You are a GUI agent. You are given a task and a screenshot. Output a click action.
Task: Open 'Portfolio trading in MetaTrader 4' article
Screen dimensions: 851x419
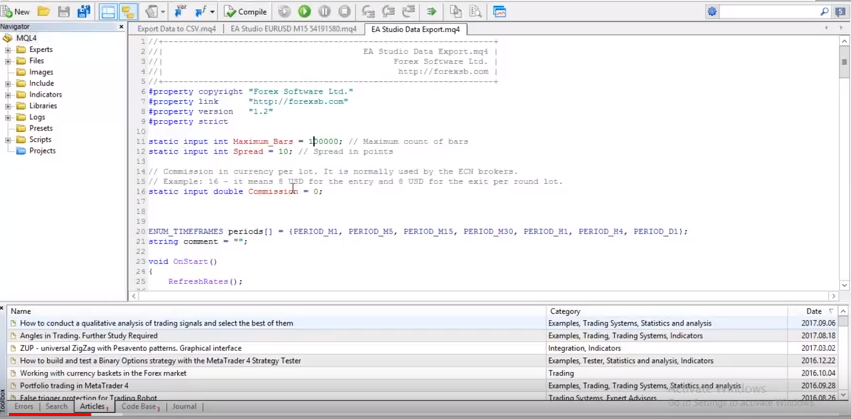[74, 386]
